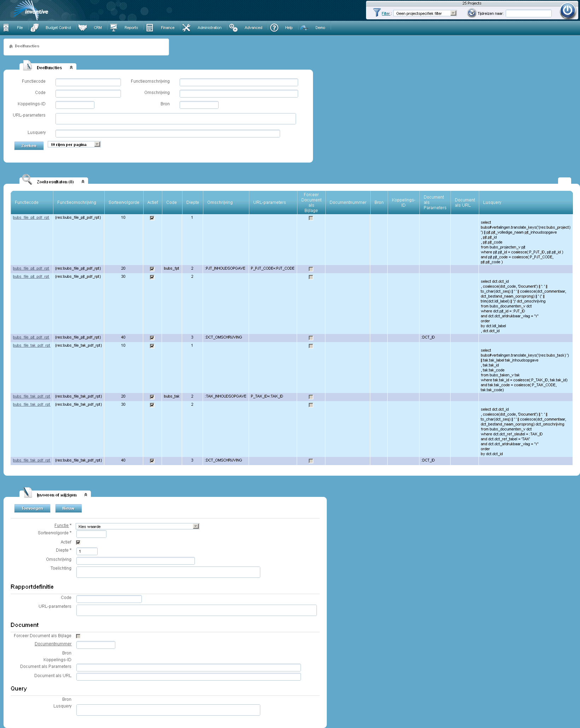Open the Administration menu
This screenshot has height=728, width=580.
[209, 28]
